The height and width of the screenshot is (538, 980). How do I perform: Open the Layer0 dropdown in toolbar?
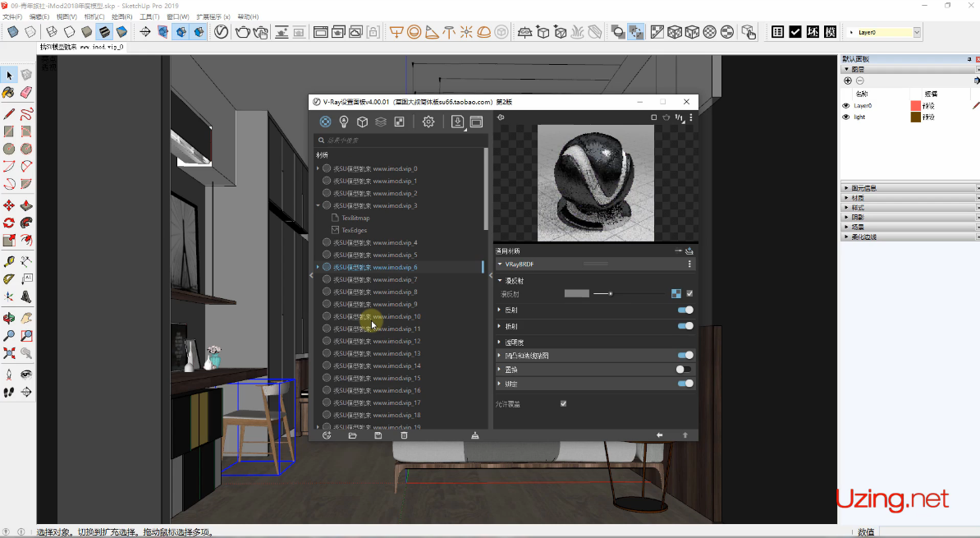pos(917,32)
